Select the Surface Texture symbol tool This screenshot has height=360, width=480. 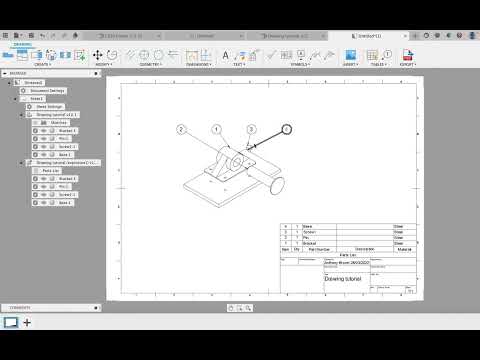pyautogui.click(x=272, y=55)
